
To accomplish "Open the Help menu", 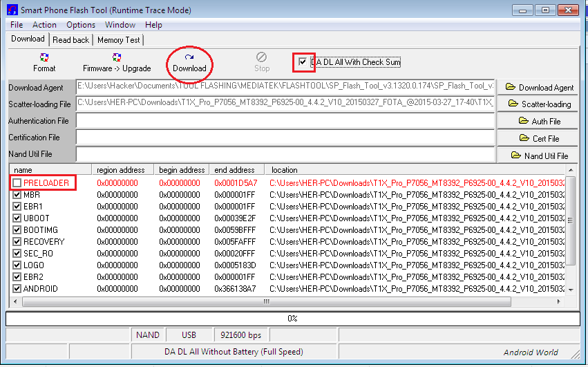I will click(153, 25).
